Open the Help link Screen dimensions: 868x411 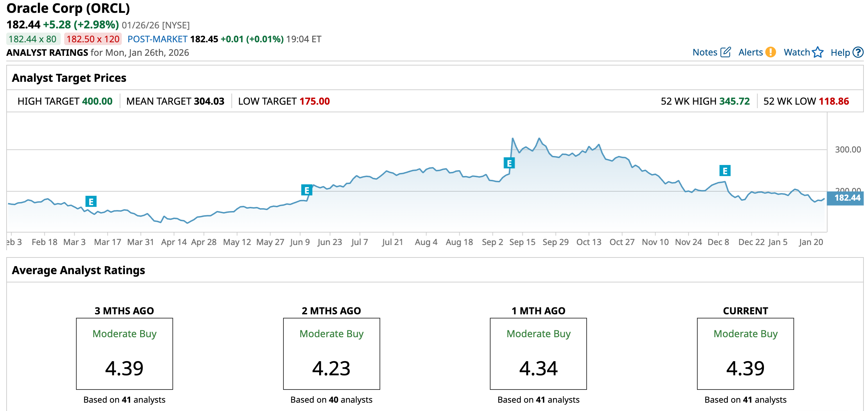coord(840,53)
